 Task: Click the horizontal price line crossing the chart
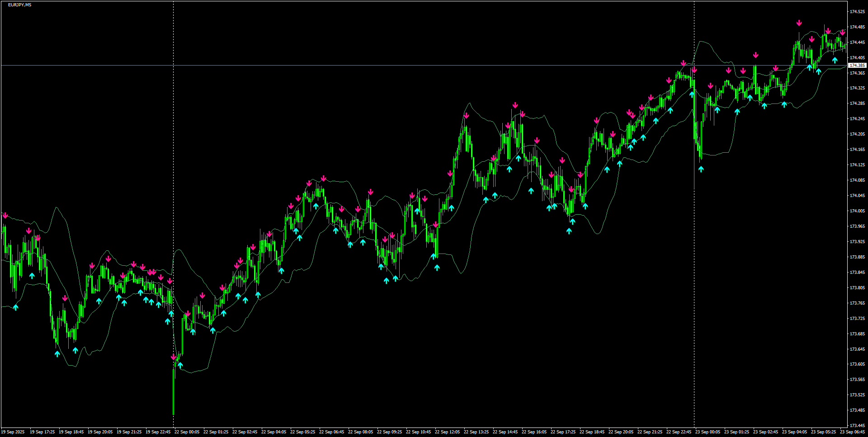407,65
